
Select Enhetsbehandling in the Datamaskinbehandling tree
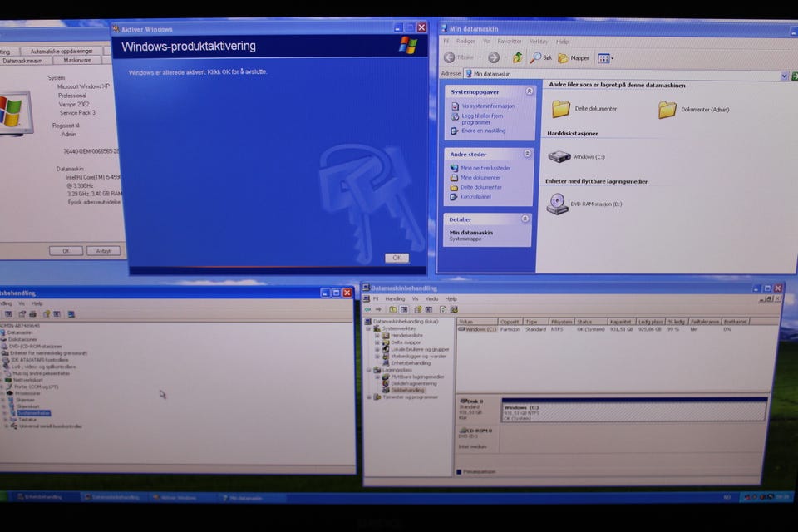411,363
